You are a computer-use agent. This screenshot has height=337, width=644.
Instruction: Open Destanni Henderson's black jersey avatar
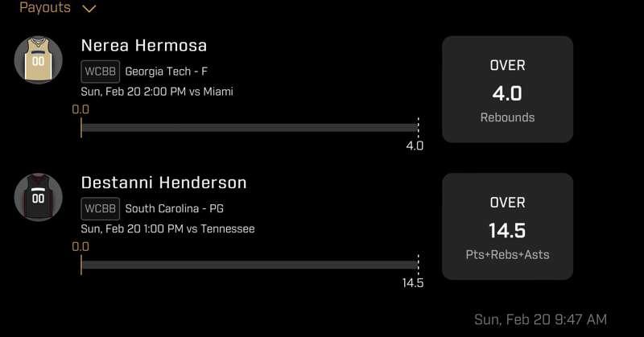tap(38, 197)
